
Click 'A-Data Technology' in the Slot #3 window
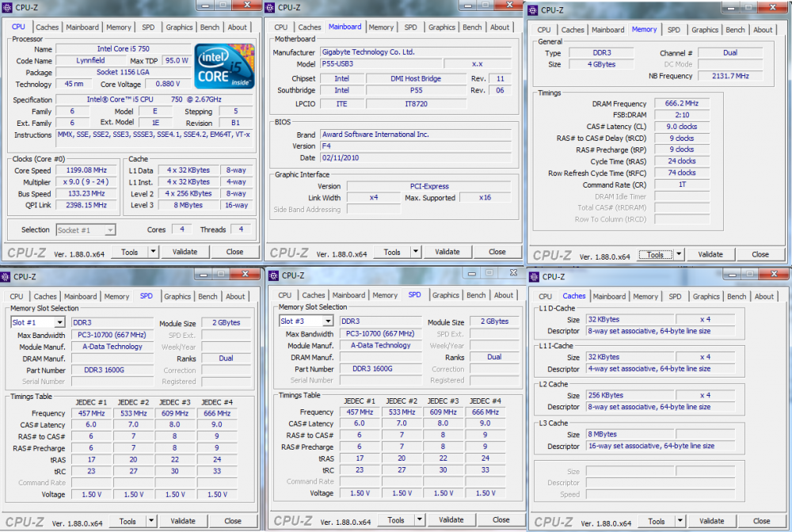click(380, 345)
